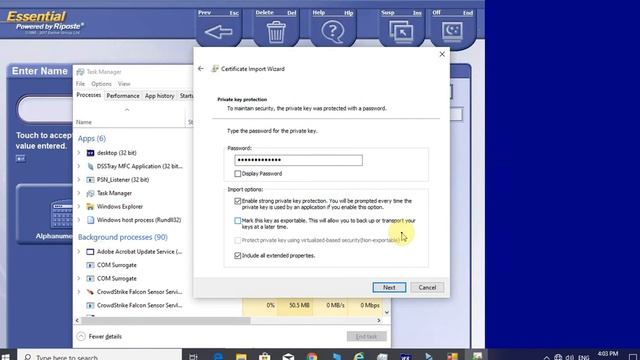The width and height of the screenshot is (640, 360).
Task: Open the Help question mark icon
Action: pyautogui.click(x=333, y=32)
